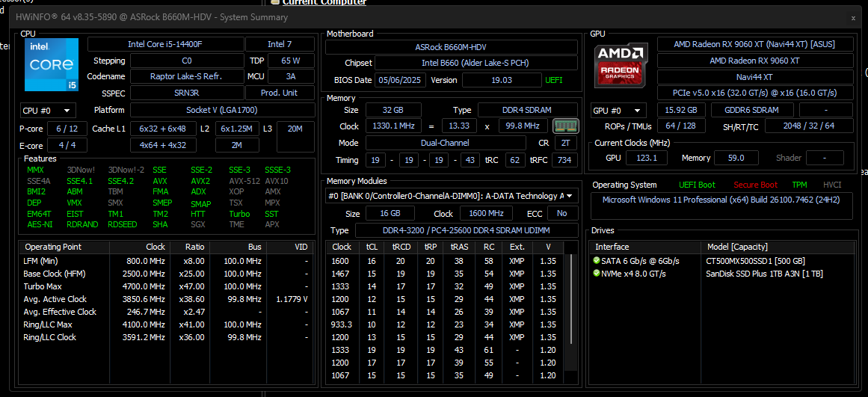
Task: Click the SRN3R SSPEC value
Action: (x=186, y=93)
